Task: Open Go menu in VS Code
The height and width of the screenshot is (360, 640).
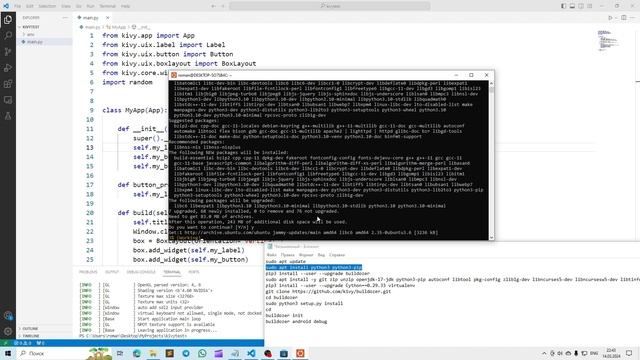Action: 78,6
